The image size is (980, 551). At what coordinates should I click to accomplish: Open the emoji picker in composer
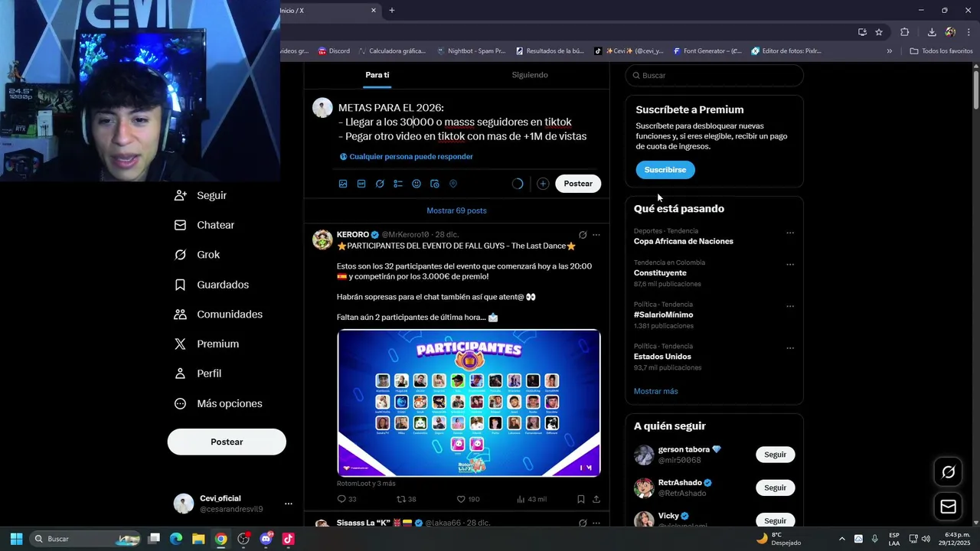(416, 184)
